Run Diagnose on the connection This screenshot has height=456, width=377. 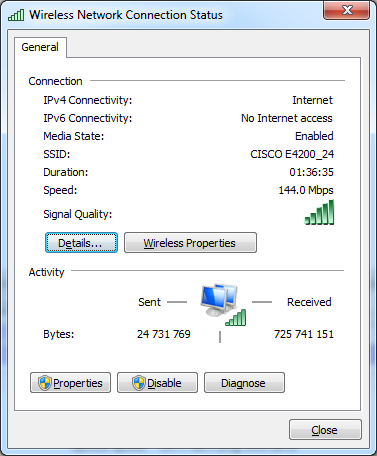tap(244, 383)
